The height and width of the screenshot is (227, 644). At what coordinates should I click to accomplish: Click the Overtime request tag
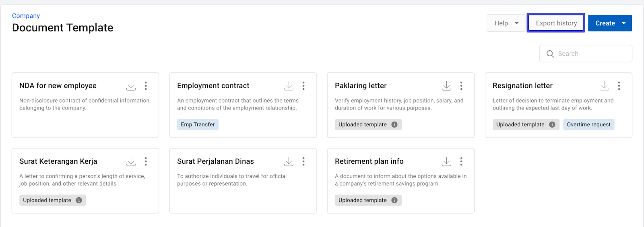point(588,125)
